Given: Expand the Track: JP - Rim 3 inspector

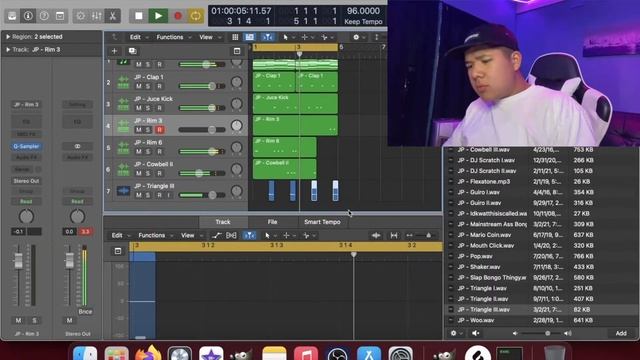Looking at the screenshot, I should [8, 50].
